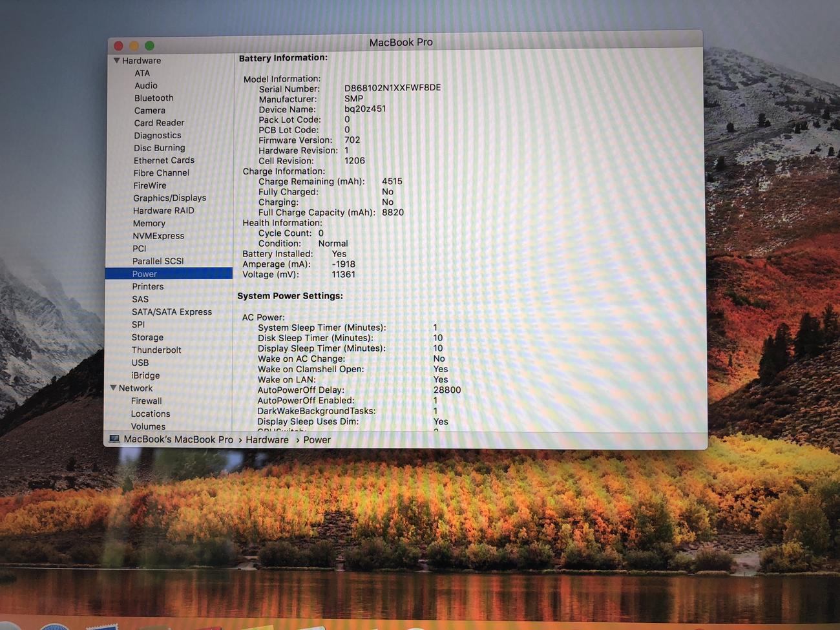Select Locations under Network
The height and width of the screenshot is (630, 840).
[x=151, y=414]
